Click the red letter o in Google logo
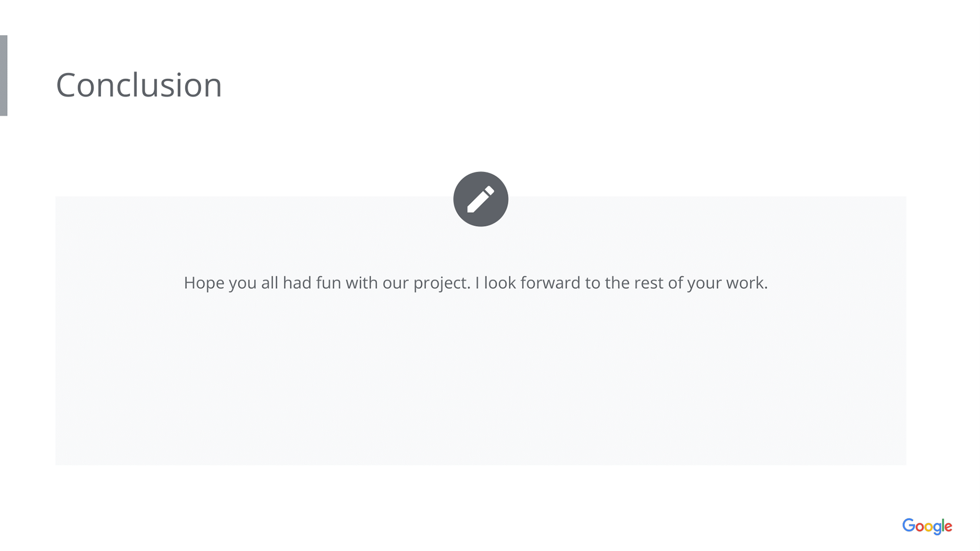Screen dimensions: 980x551 point(920,528)
